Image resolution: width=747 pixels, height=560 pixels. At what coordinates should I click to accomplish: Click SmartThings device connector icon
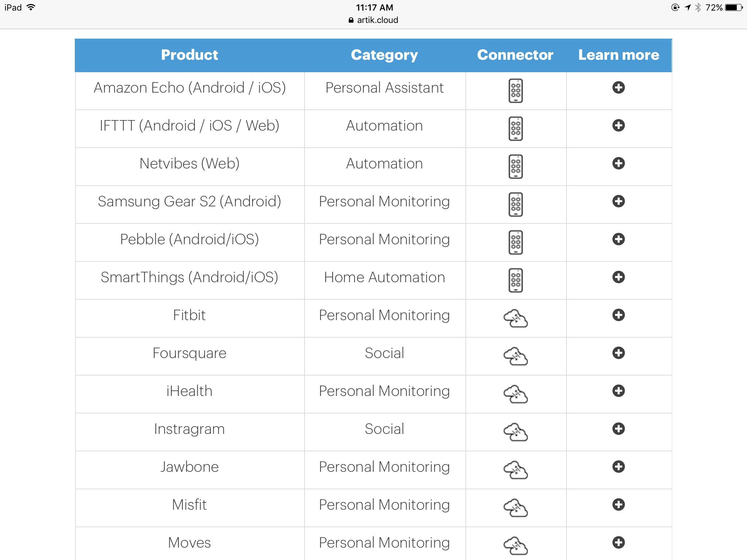point(515,280)
